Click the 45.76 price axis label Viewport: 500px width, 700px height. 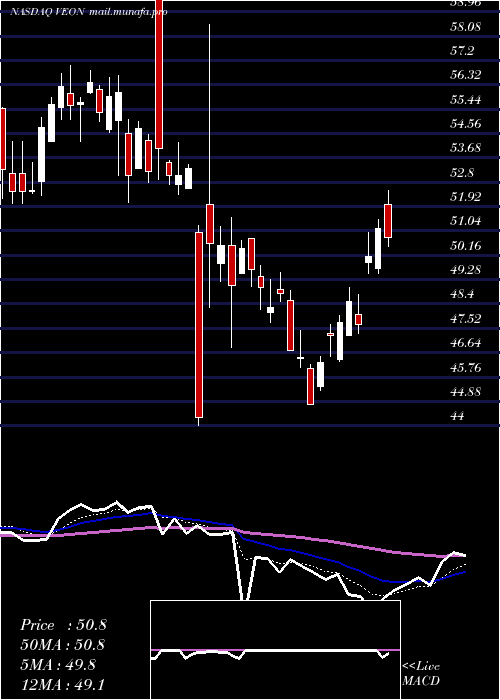pos(466,367)
